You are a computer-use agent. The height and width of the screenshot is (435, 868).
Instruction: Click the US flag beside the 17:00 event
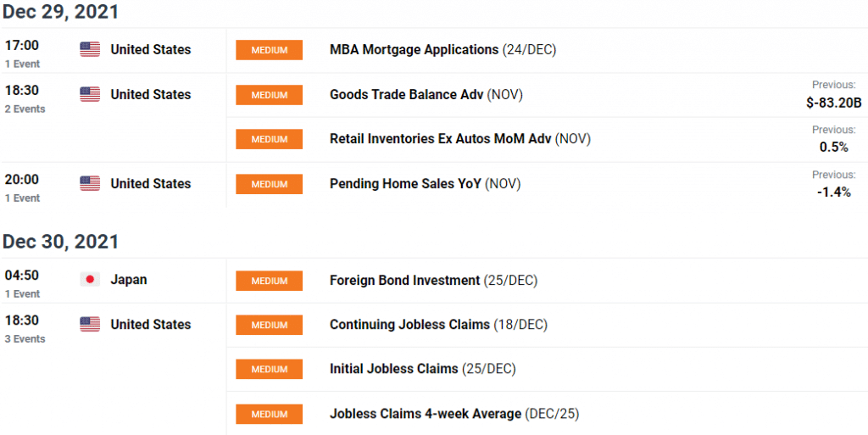(90, 50)
